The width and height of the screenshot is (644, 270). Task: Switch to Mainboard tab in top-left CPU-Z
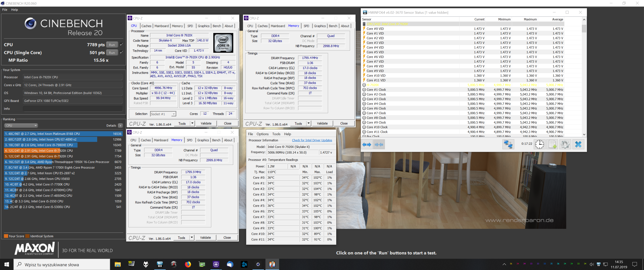(x=162, y=26)
